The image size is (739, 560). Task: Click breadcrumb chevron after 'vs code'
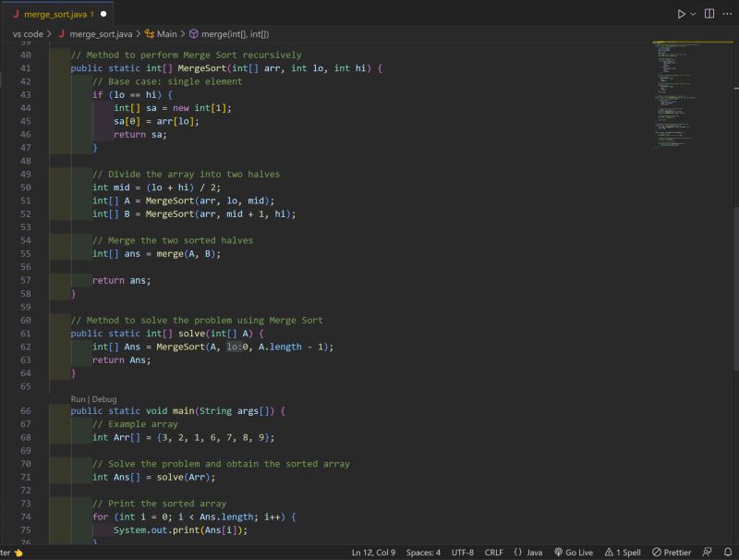50,34
